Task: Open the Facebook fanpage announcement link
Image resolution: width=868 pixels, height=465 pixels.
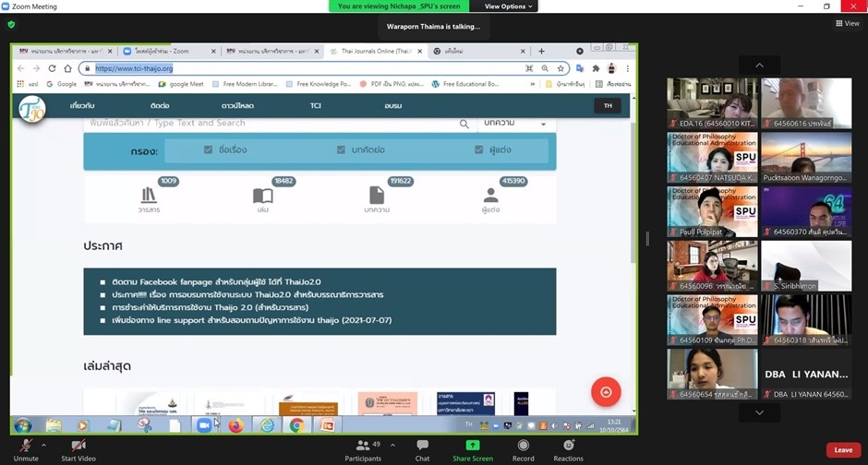Action: (216, 282)
